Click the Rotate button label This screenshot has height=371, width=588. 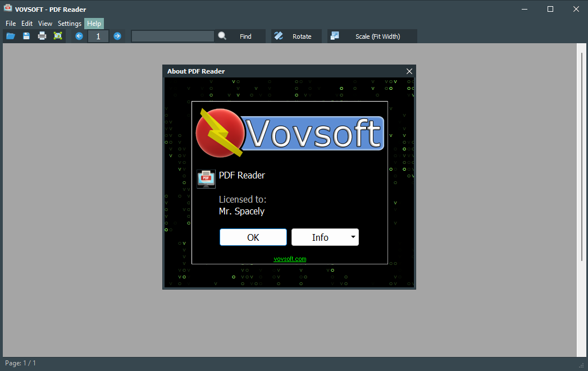point(302,36)
